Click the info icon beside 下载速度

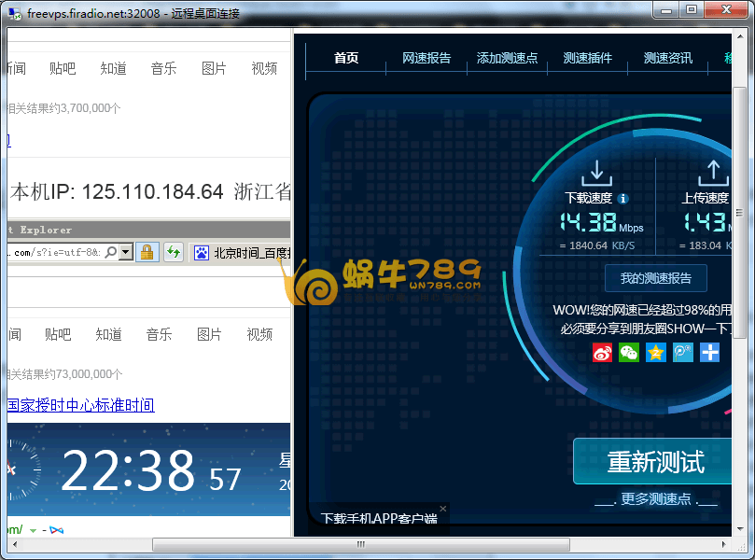623,199
